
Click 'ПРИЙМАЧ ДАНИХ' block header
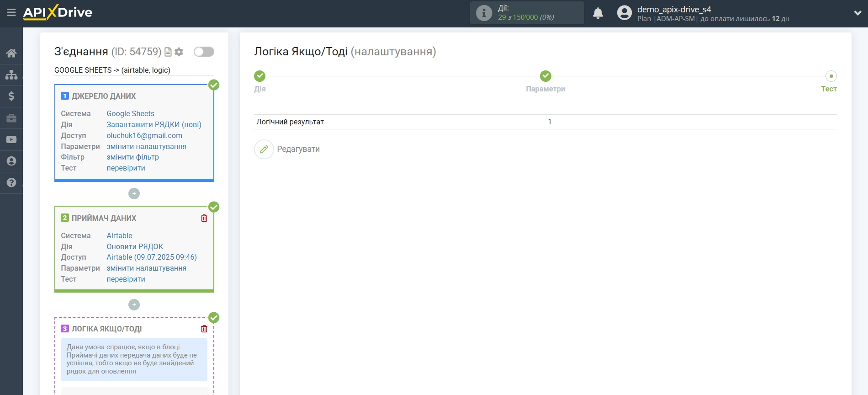tap(104, 218)
